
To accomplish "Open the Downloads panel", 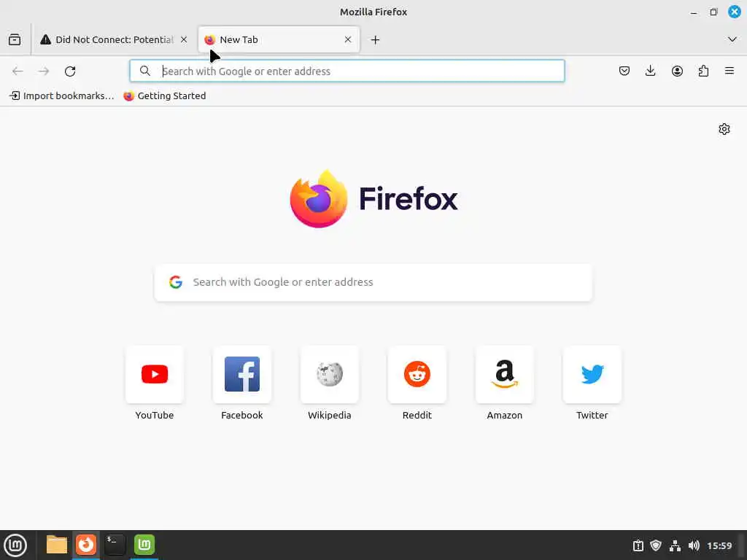I will (x=650, y=71).
